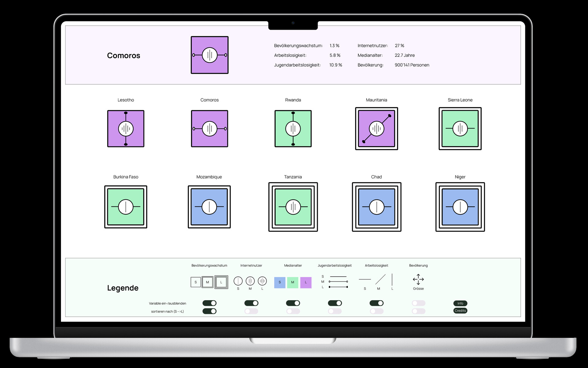Click the M double-square under Bevölkerungswachstum
This screenshot has height=368, width=588.
point(207,282)
